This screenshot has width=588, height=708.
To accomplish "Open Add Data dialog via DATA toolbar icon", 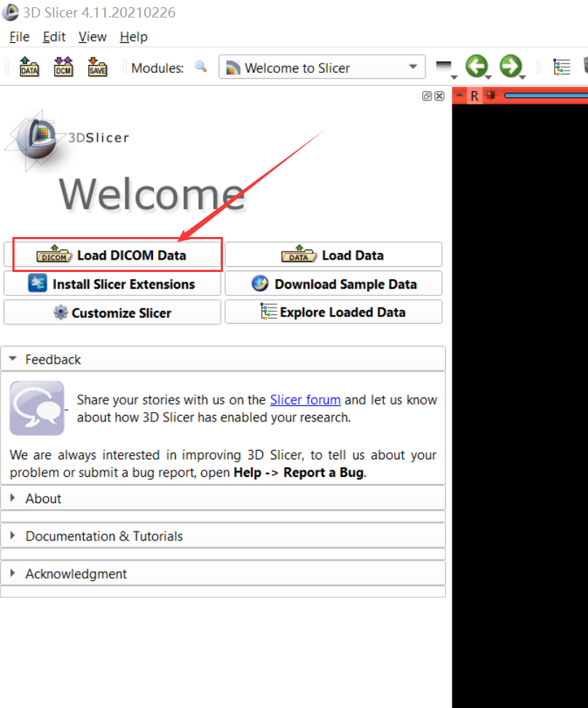I will tap(28, 66).
